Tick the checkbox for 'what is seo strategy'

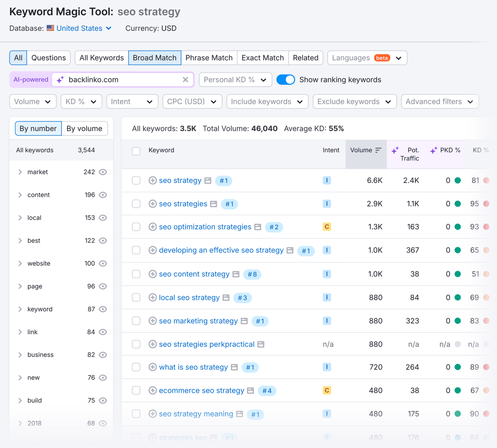tap(136, 367)
